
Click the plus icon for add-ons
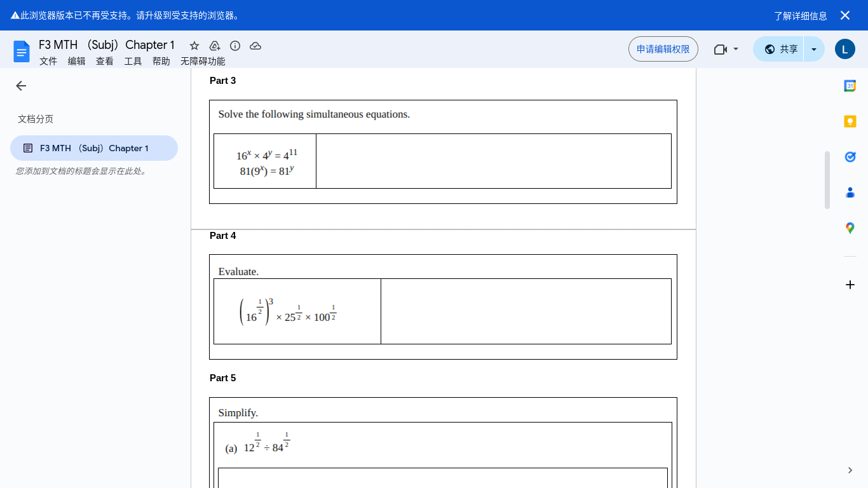tap(850, 285)
